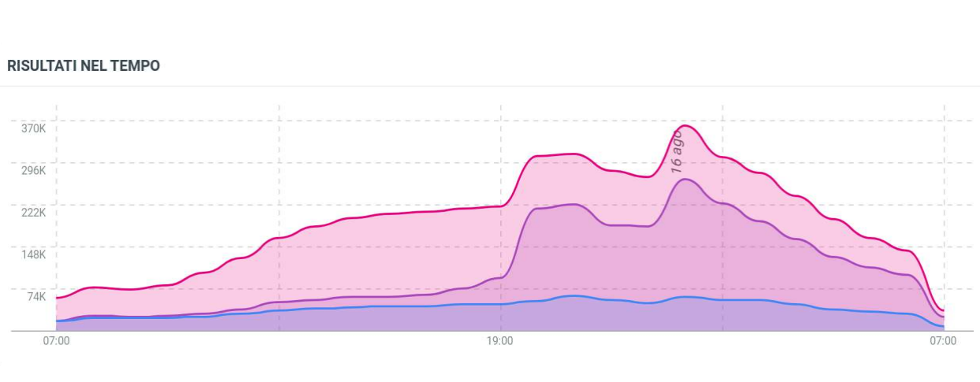
Task: Click the "RISULTATI NEL TEMPO" chart heading
Action: (x=84, y=66)
